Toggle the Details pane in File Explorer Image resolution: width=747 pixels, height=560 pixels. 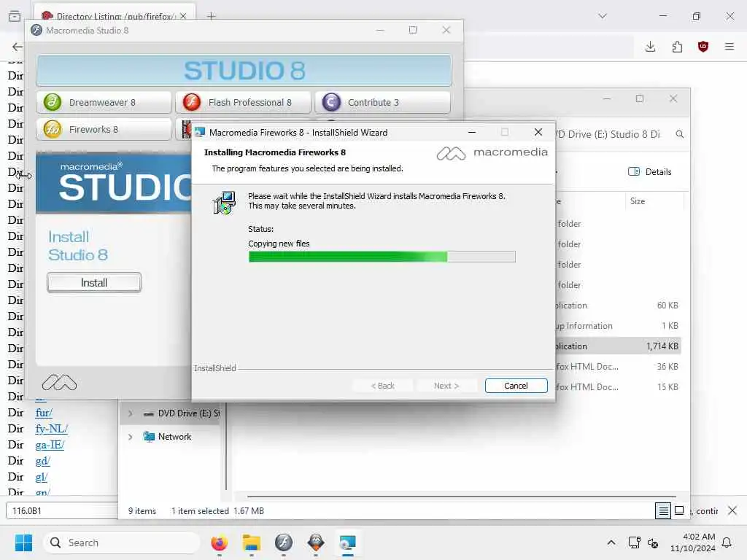(650, 172)
